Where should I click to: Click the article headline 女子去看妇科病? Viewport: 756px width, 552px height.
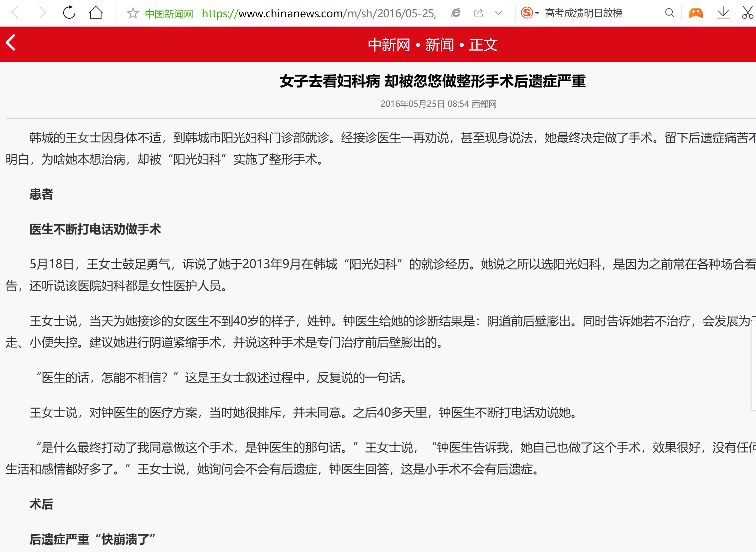pyautogui.click(x=433, y=81)
